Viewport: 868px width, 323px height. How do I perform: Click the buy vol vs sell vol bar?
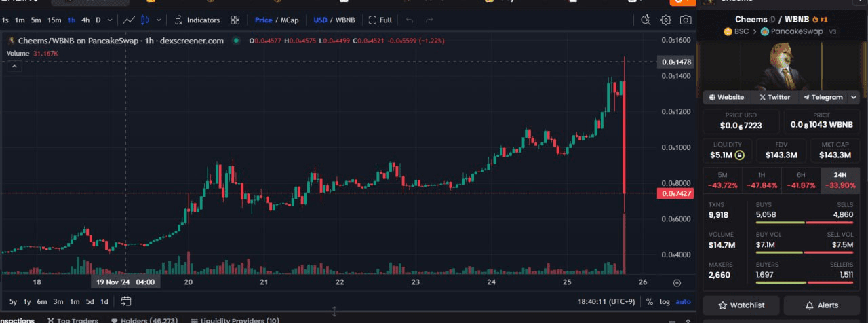(x=805, y=252)
